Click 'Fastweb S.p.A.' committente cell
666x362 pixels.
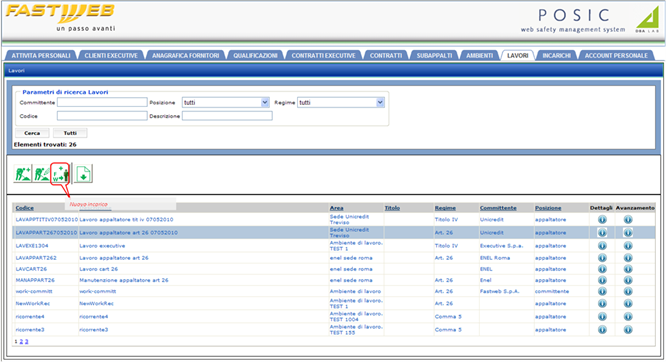[x=500, y=291]
